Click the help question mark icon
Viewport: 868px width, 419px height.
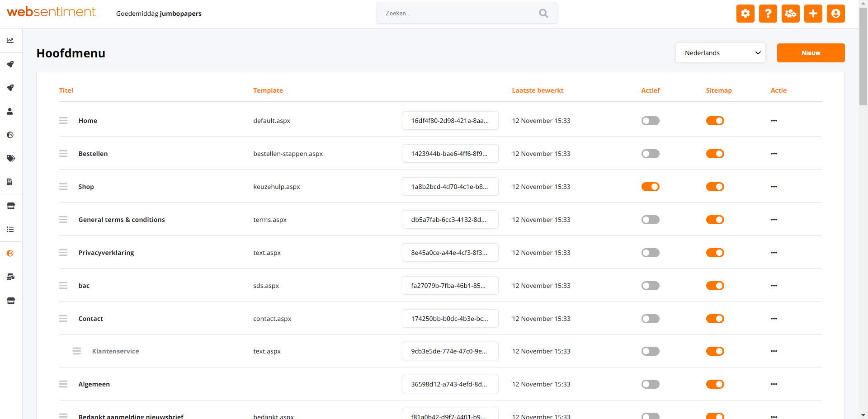(x=768, y=14)
